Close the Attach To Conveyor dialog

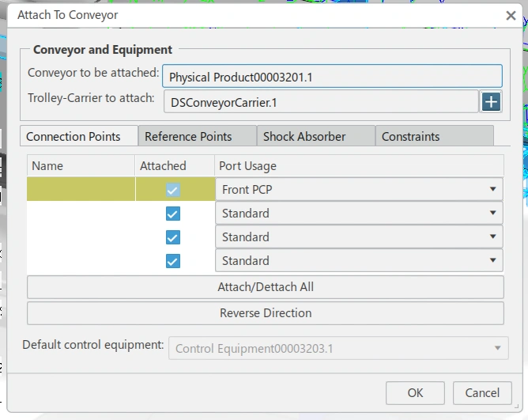pyautogui.click(x=511, y=15)
